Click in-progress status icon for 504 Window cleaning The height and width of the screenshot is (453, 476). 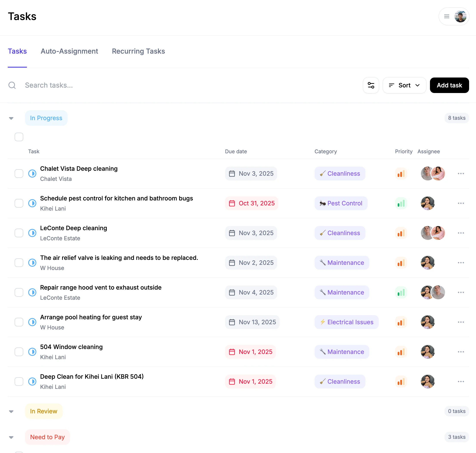coord(32,352)
